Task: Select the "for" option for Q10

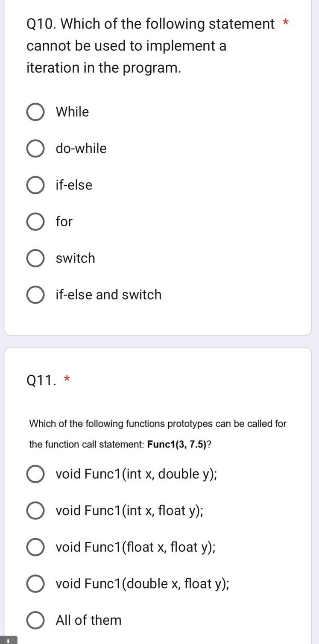Action: (x=35, y=222)
